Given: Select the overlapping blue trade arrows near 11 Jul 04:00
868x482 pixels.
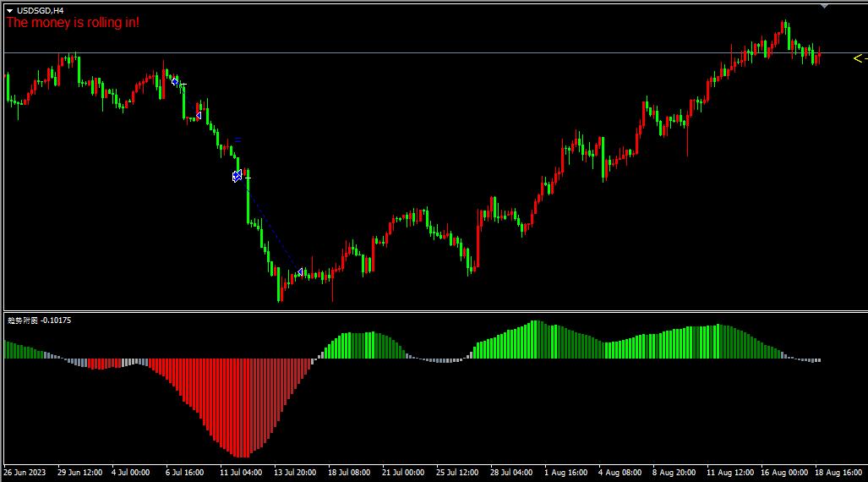Looking at the screenshot, I should 237,176.
